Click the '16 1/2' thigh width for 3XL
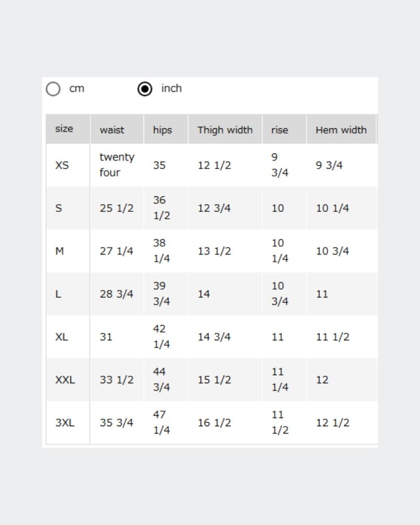The width and height of the screenshot is (420, 525). click(214, 422)
